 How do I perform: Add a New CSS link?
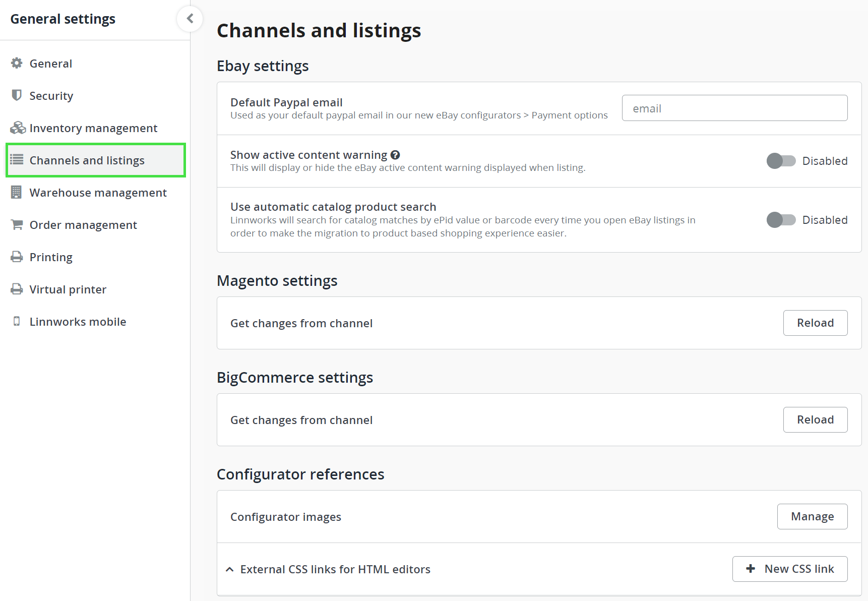[789, 569]
